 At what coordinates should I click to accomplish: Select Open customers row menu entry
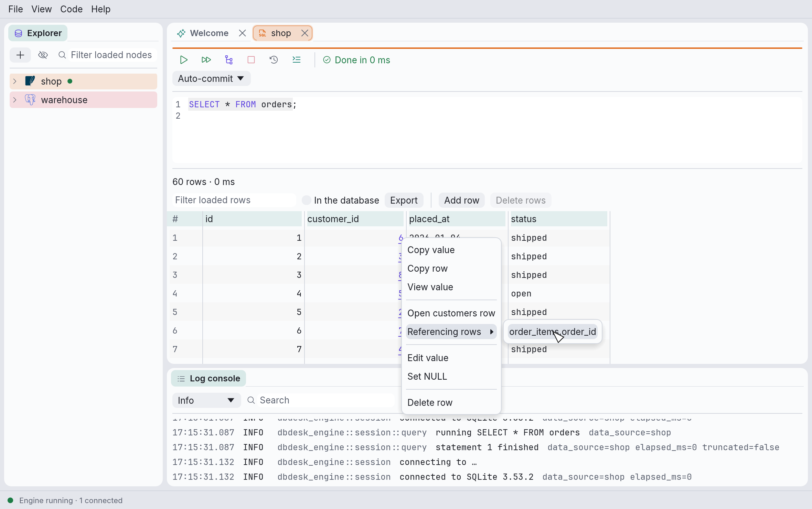(x=451, y=313)
